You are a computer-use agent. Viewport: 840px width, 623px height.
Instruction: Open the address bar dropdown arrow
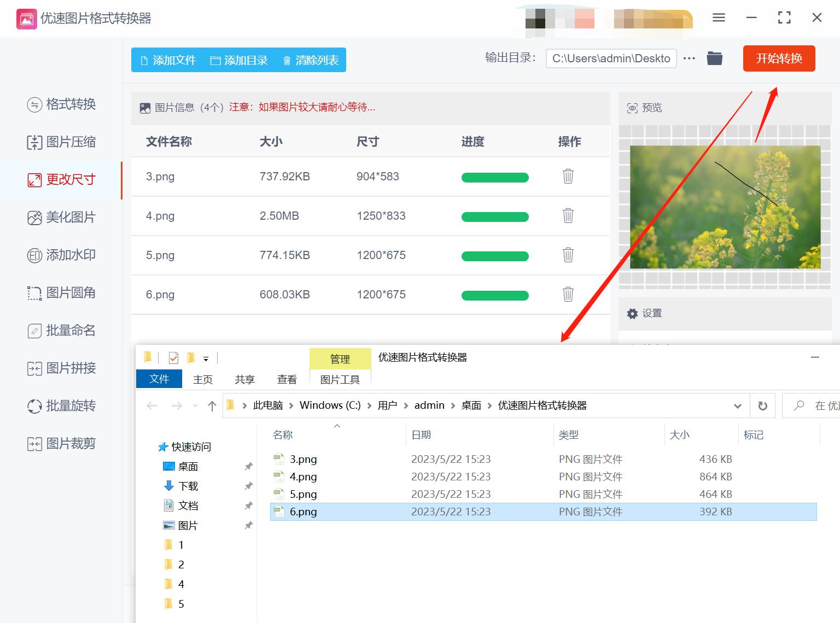click(738, 405)
